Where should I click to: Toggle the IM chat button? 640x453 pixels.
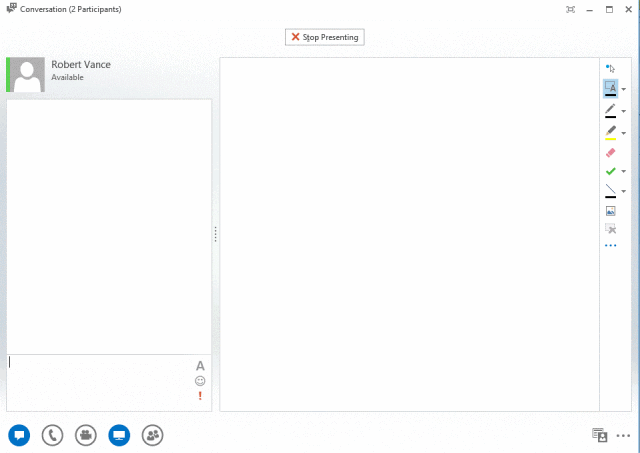coord(19,435)
